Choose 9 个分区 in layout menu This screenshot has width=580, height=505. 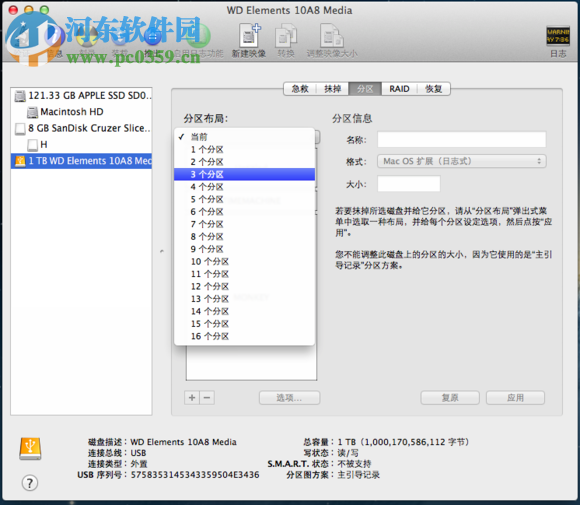click(245, 249)
